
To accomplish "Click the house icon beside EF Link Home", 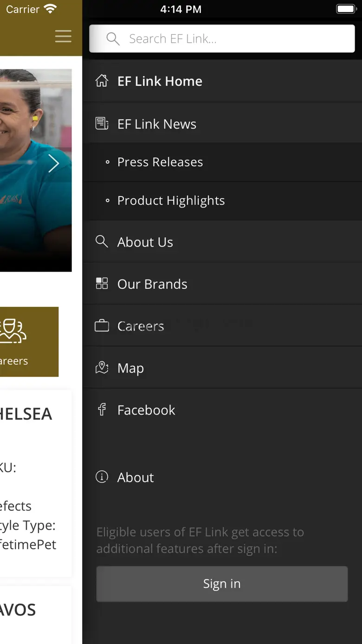I will pos(102,81).
